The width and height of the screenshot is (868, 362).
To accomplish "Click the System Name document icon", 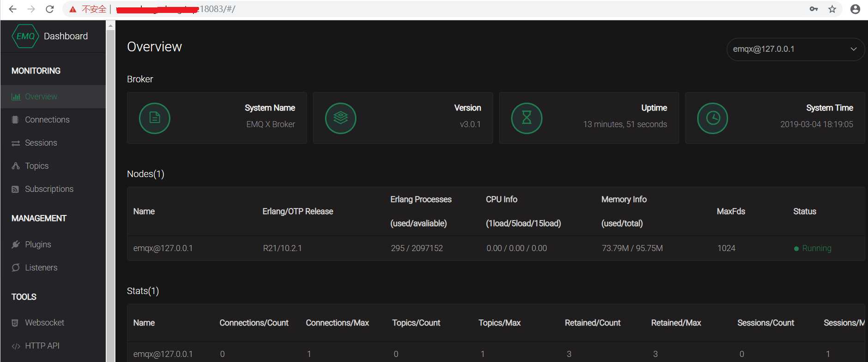I will (155, 118).
